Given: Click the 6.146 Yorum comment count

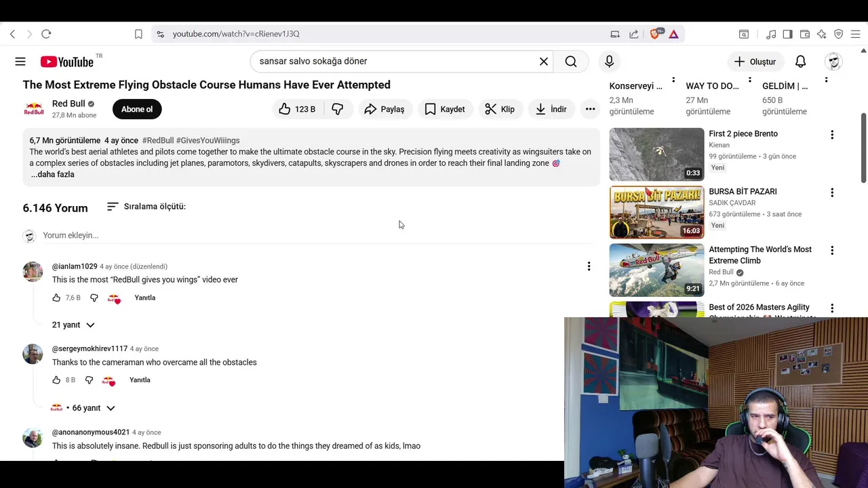Looking at the screenshot, I should [55, 208].
